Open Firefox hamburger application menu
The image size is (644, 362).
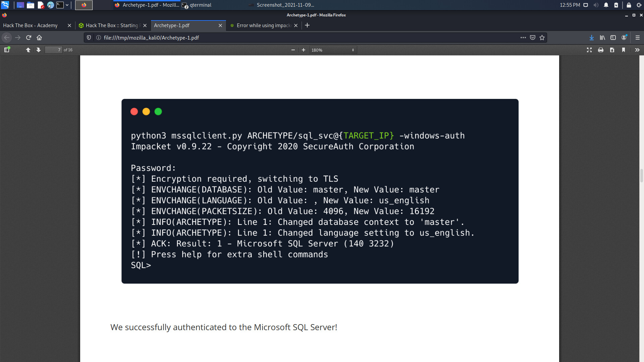tap(638, 38)
